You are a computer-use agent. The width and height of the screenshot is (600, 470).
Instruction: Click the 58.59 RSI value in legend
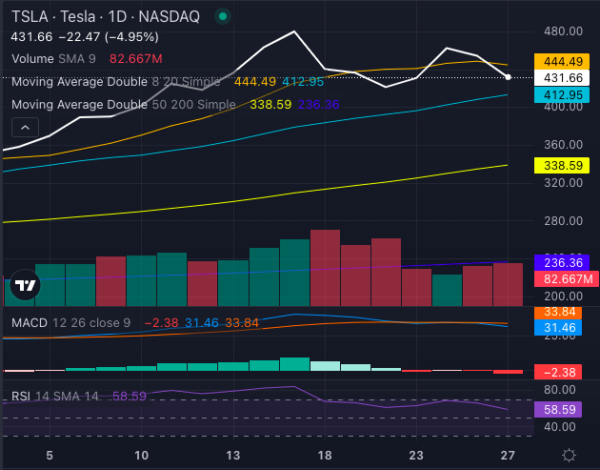coord(129,396)
